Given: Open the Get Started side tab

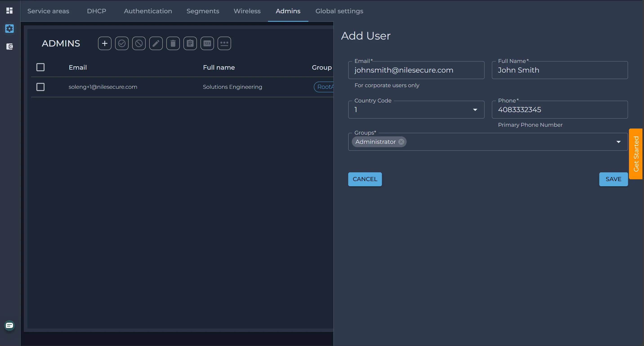Looking at the screenshot, I should [x=636, y=154].
